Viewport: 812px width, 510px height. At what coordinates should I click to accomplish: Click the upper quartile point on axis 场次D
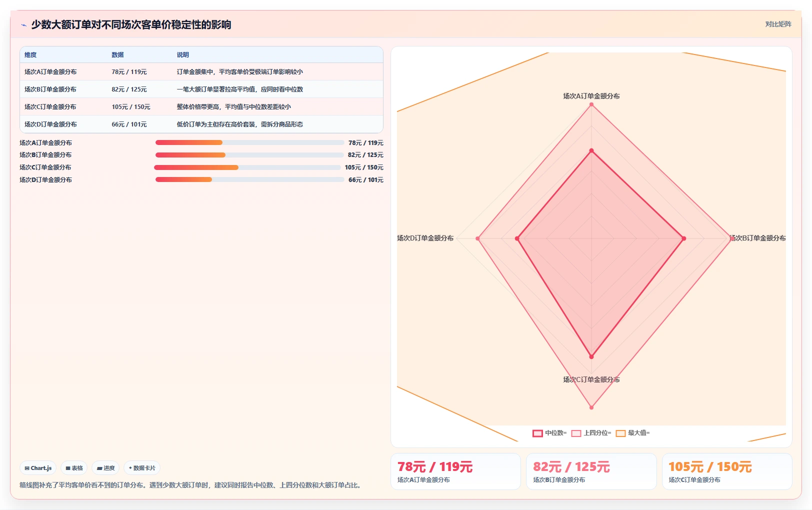[478, 238]
